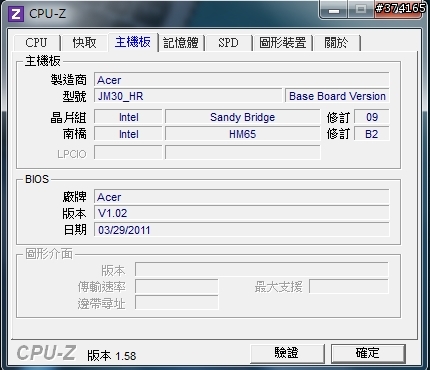Click the 版本 1.58 text at bottom
The height and width of the screenshot is (370, 430).
point(112,356)
